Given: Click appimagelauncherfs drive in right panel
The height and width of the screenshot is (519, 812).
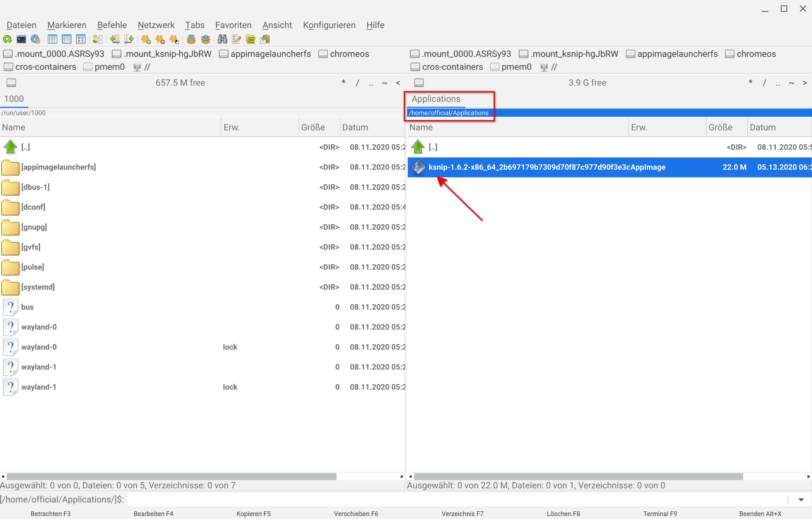Looking at the screenshot, I should [x=672, y=54].
